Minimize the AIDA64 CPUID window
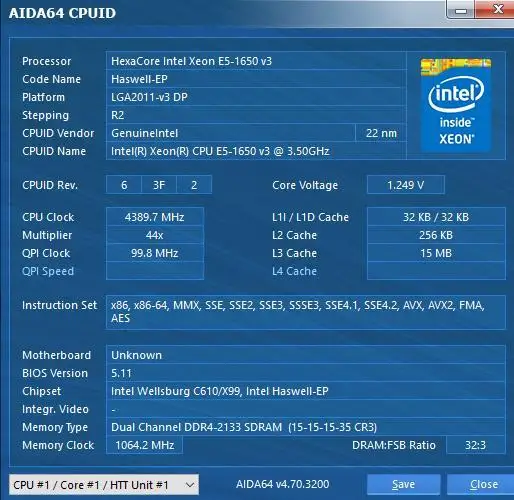Image resolution: width=514 pixels, height=500 pixels. click(x=461, y=10)
